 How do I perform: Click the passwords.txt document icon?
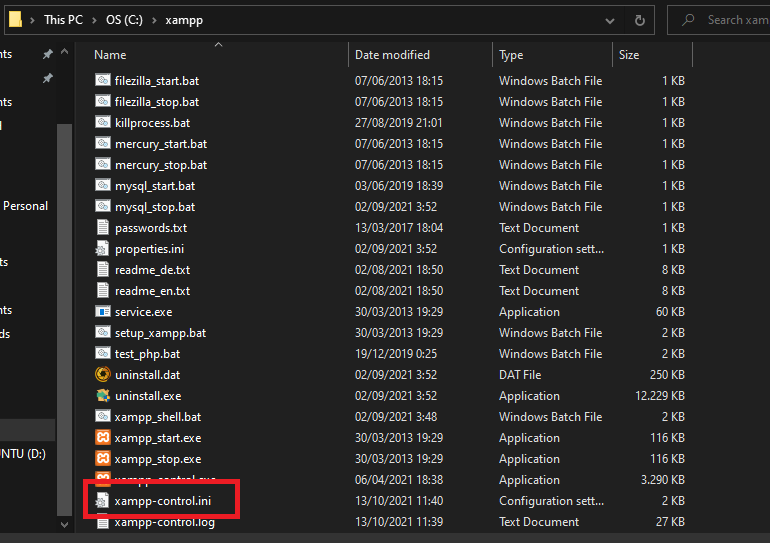point(102,228)
